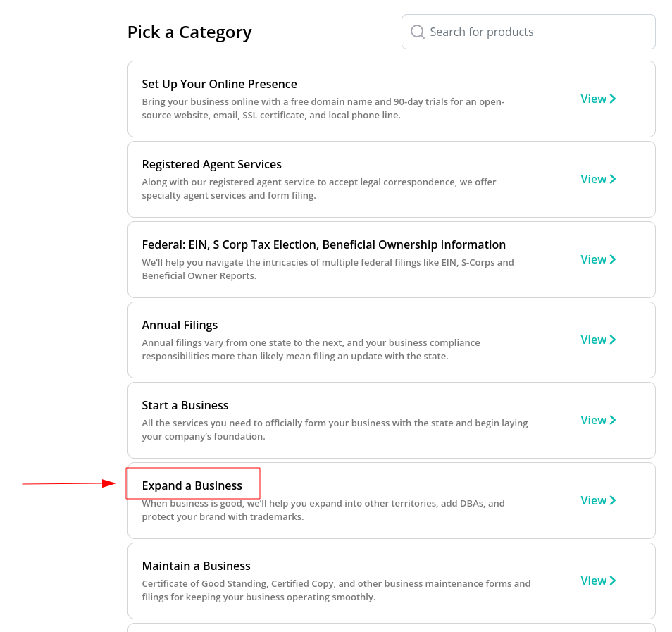The width and height of the screenshot is (672, 632).
Task: Click the highlighted Expand a Business title
Action: tap(192, 485)
